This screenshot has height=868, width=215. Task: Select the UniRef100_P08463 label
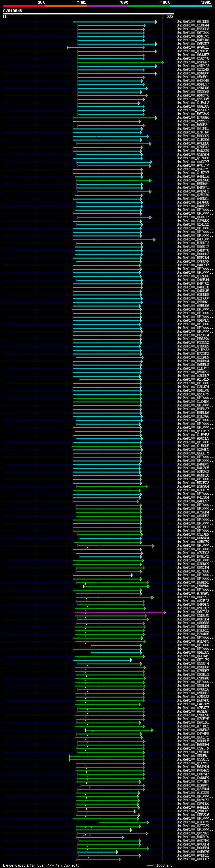tap(193, 771)
